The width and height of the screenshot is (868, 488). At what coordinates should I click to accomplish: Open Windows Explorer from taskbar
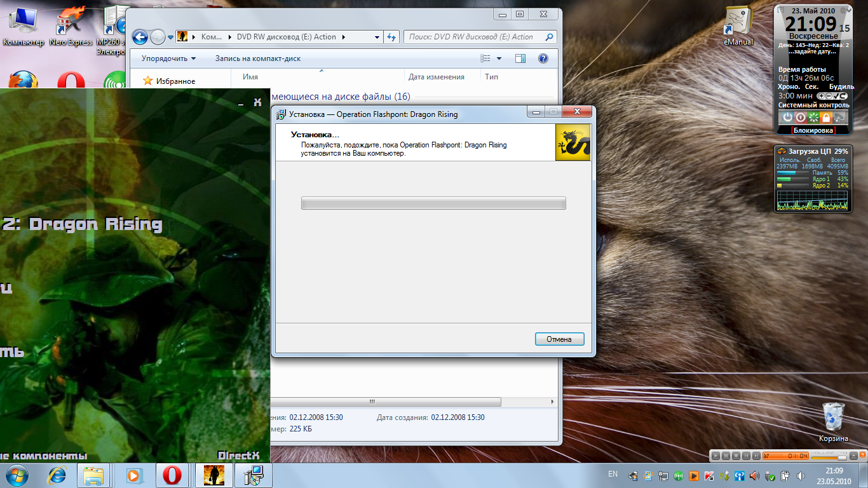point(94,475)
